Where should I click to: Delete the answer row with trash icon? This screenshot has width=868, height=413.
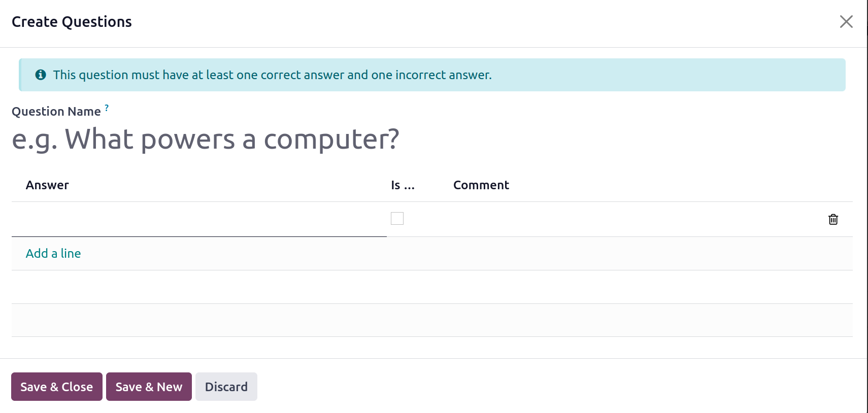(833, 219)
